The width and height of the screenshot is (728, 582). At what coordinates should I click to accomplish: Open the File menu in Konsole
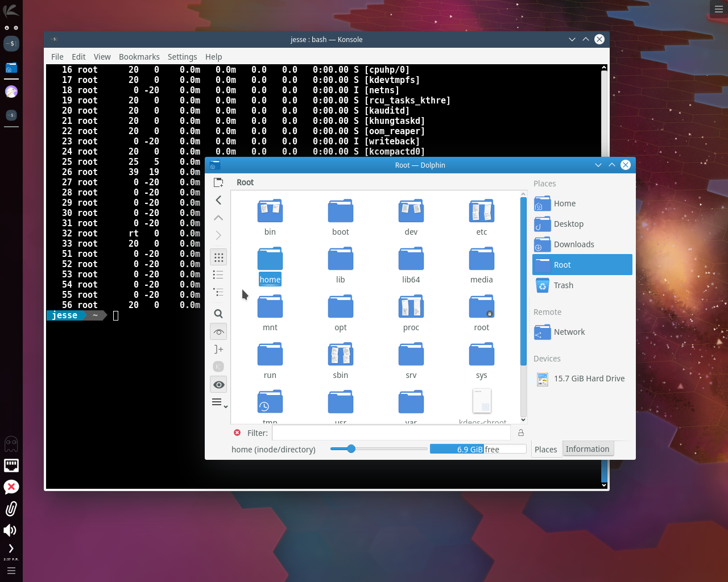(57, 57)
